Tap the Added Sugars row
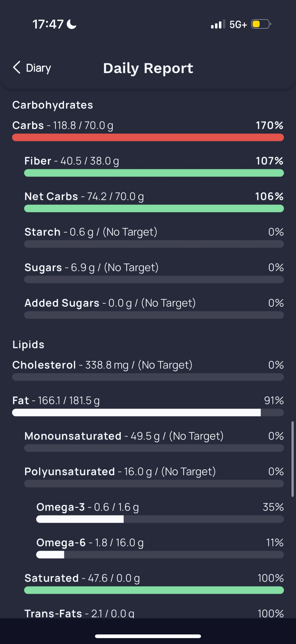 tap(154, 308)
